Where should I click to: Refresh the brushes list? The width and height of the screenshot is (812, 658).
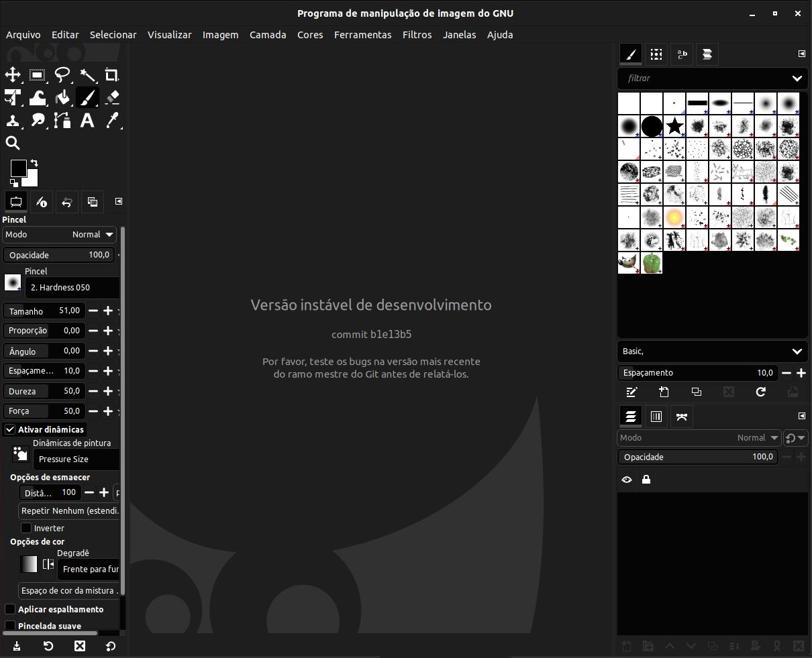[x=761, y=392]
